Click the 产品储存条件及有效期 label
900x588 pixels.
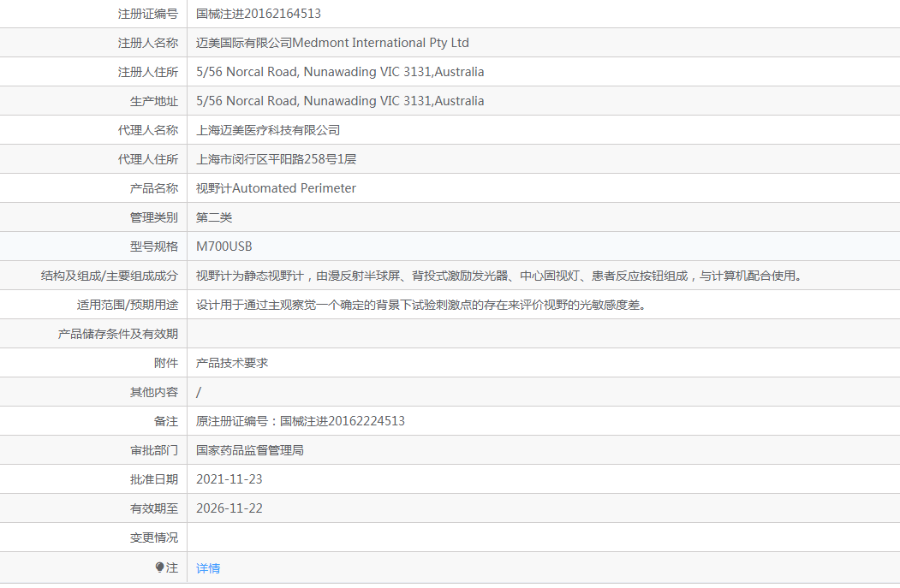point(117,334)
